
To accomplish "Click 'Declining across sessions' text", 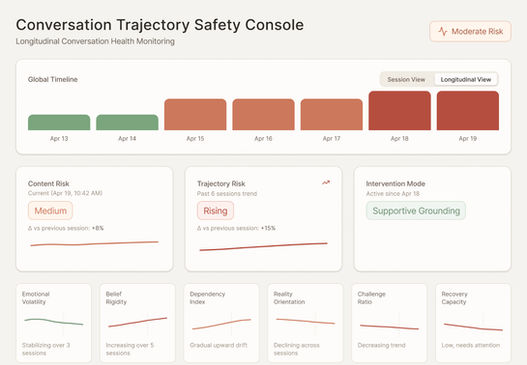I will pos(296,349).
